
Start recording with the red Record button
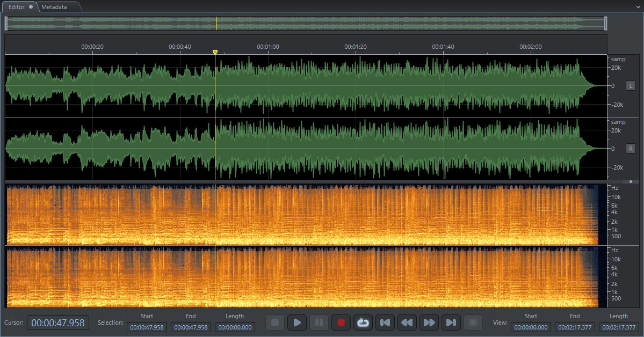[x=341, y=323]
